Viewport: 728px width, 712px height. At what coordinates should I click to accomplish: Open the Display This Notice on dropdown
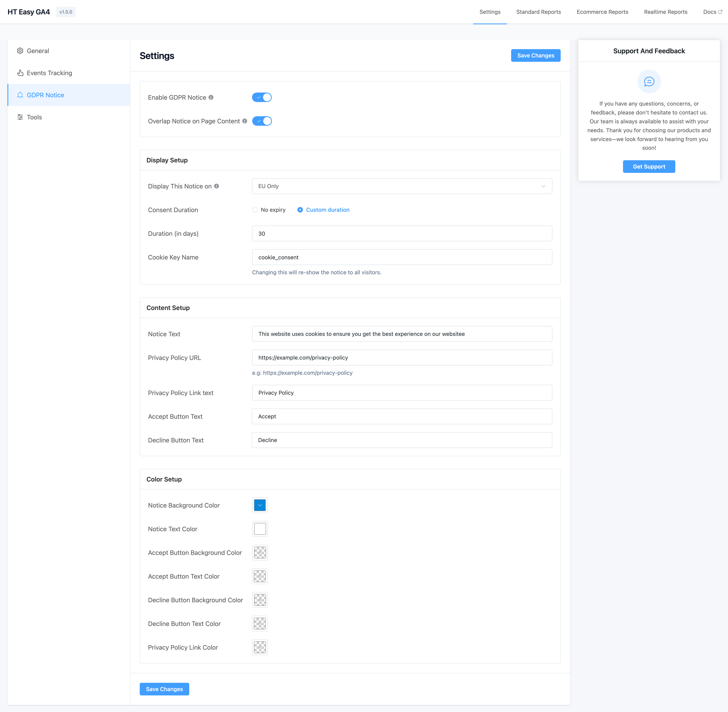[x=402, y=186]
